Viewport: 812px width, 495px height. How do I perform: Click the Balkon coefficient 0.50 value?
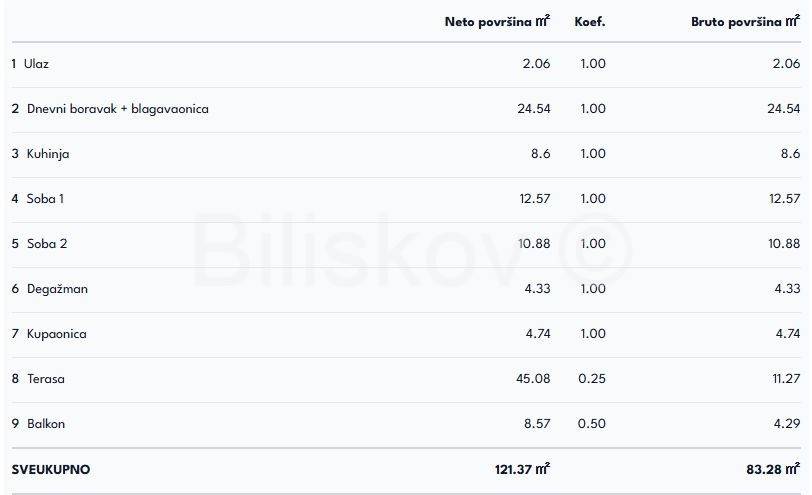pyautogui.click(x=592, y=424)
